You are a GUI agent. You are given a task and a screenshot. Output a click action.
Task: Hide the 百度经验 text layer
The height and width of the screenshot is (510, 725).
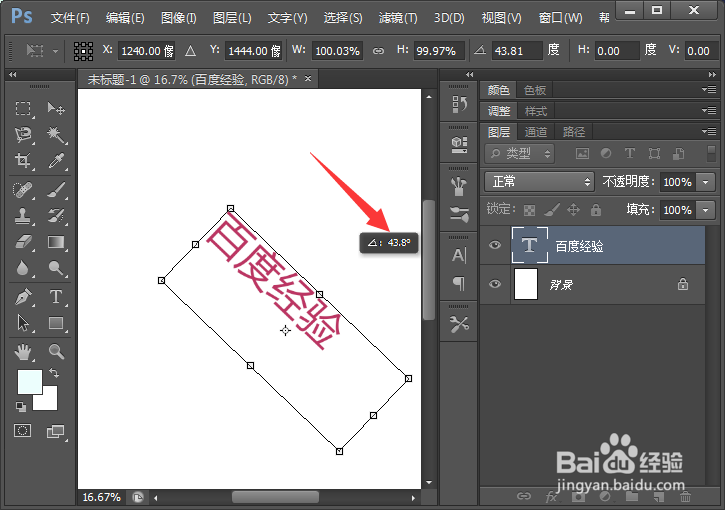[495, 245]
